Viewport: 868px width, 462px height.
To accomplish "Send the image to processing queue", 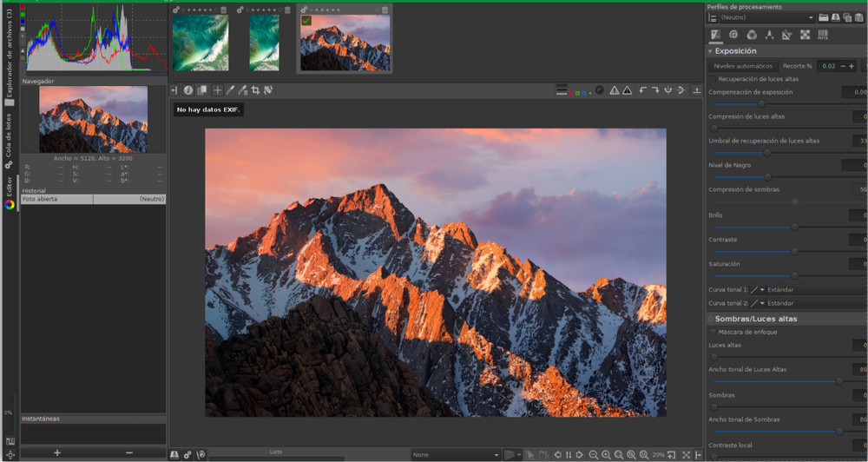I will click(187, 455).
